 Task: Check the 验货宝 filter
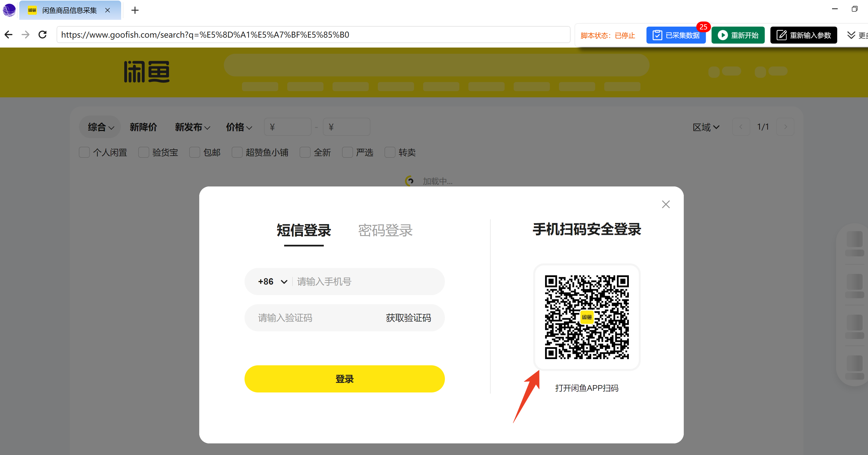(x=143, y=152)
